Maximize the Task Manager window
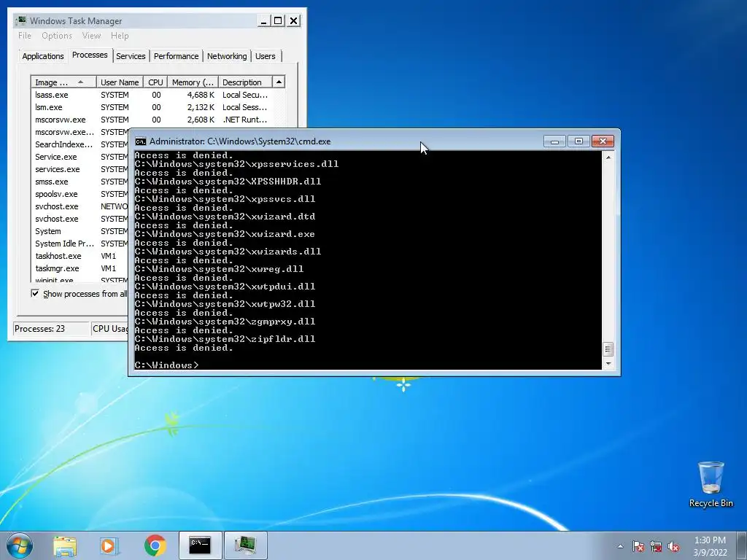The image size is (747, 560). (278, 21)
